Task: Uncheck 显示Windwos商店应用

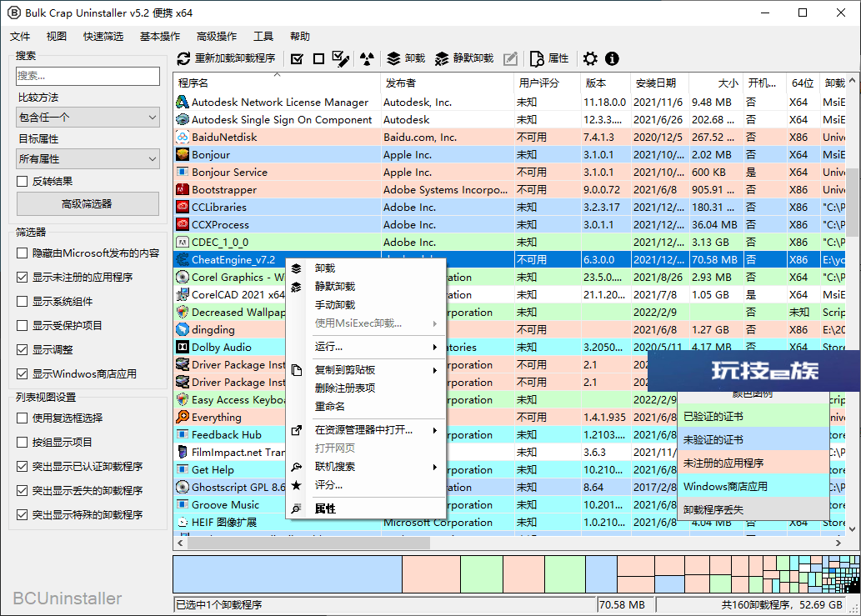Action: [x=23, y=374]
